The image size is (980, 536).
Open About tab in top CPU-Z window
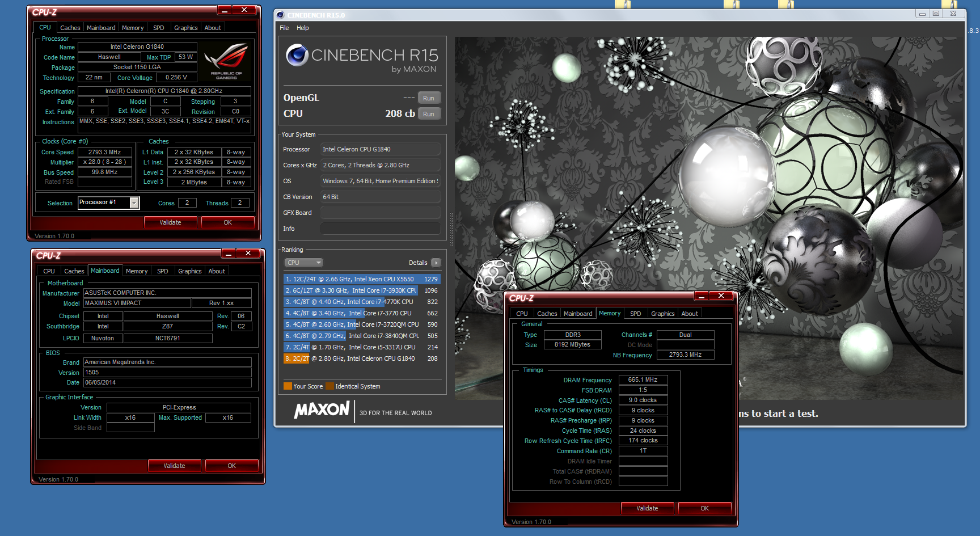213,28
